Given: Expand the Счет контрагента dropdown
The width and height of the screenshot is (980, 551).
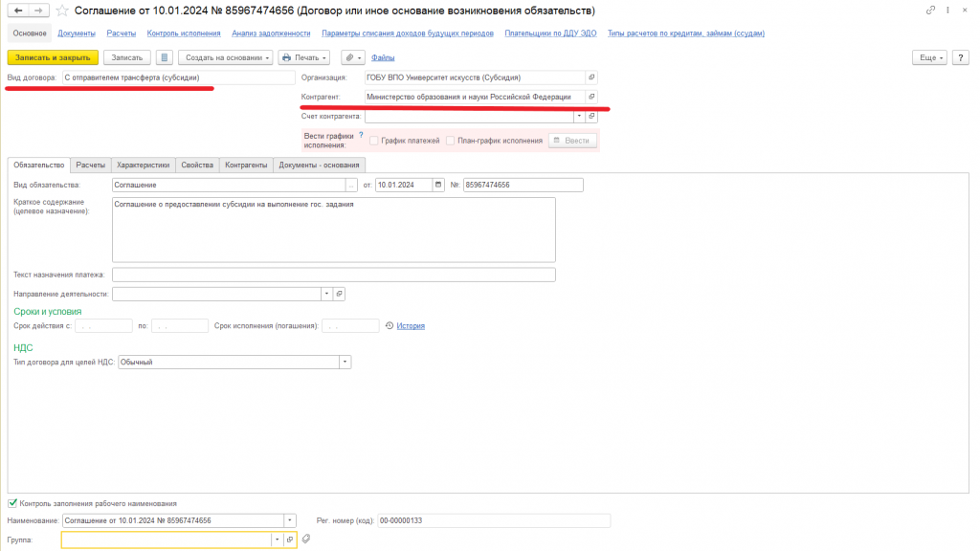Looking at the screenshot, I should click(x=579, y=116).
